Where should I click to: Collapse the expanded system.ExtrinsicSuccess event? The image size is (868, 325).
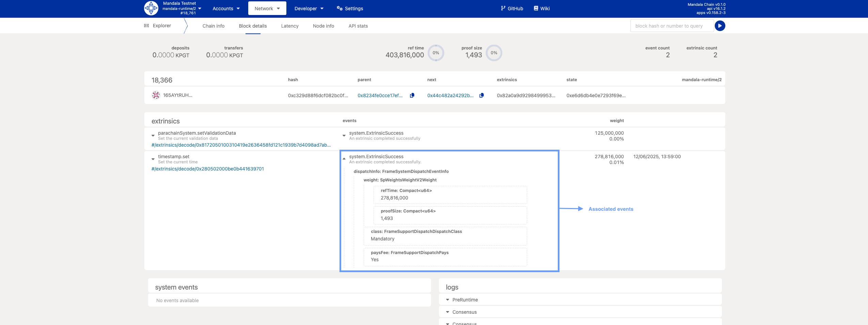(344, 159)
